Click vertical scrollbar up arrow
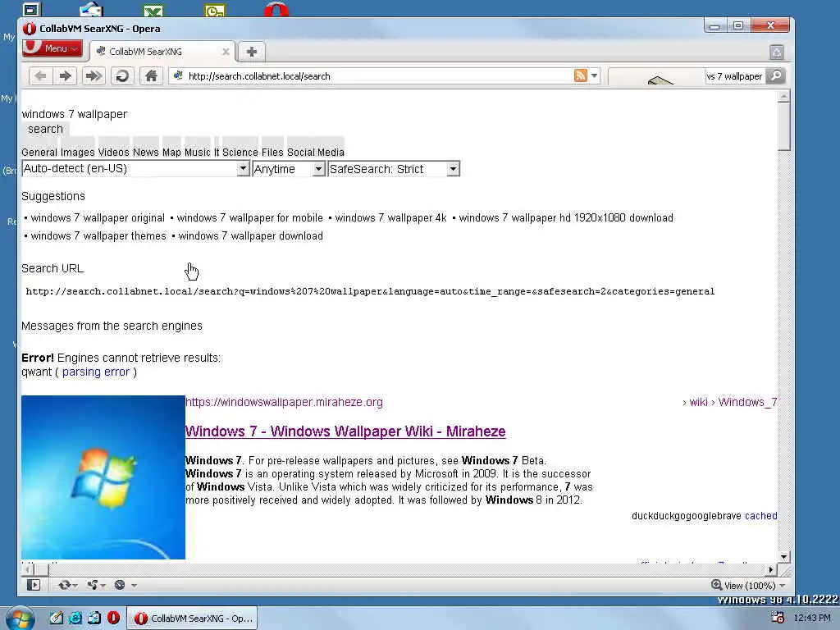 click(783, 97)
